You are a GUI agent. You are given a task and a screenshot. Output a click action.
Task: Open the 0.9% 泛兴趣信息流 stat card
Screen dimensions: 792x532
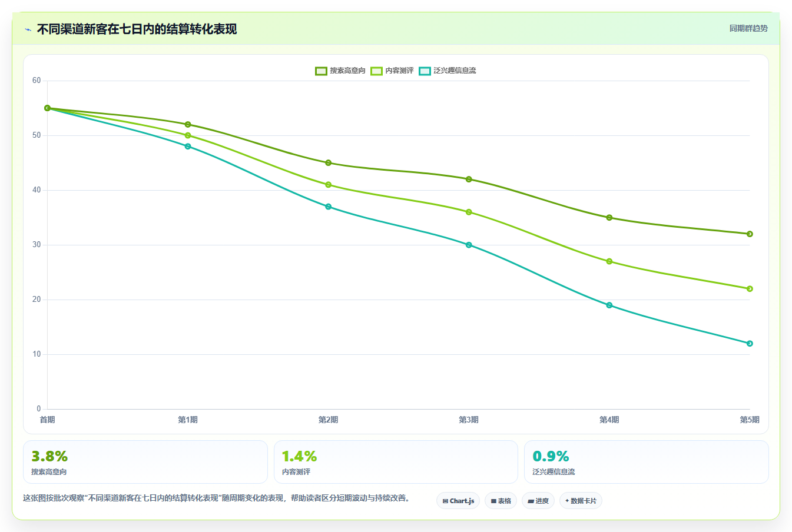pos(647,462)
